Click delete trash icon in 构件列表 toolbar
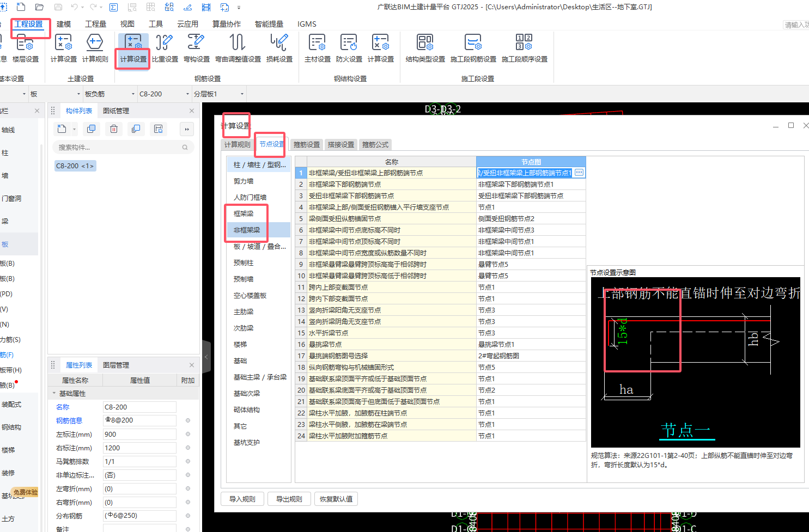Image resolution: width=809 pixels, height=532 pixels. point(113,129)
